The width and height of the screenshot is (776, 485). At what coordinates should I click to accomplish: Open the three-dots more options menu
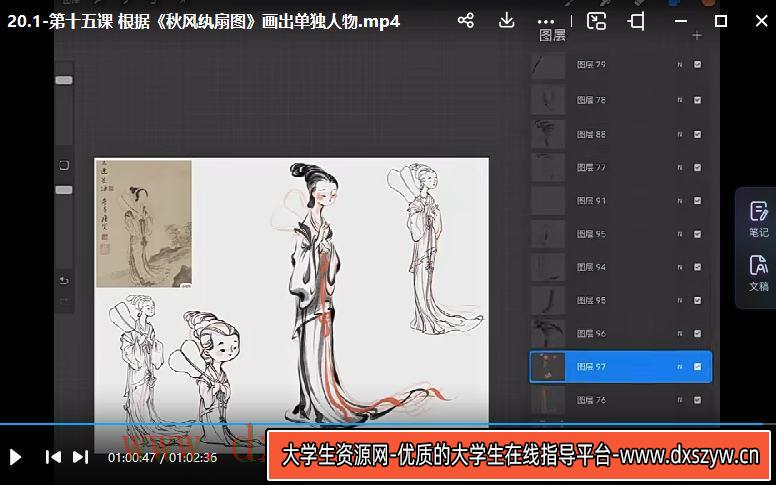[x=546, y=21]
